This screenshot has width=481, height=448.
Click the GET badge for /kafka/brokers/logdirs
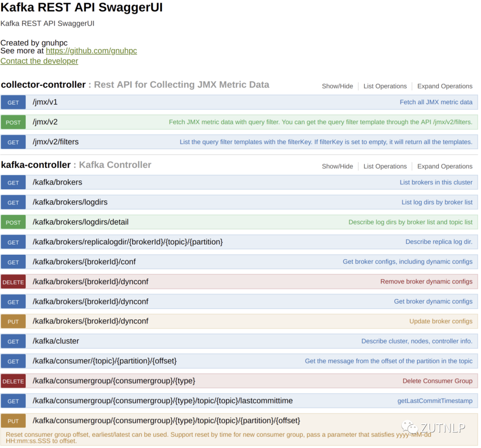click(x=13, y=203)
